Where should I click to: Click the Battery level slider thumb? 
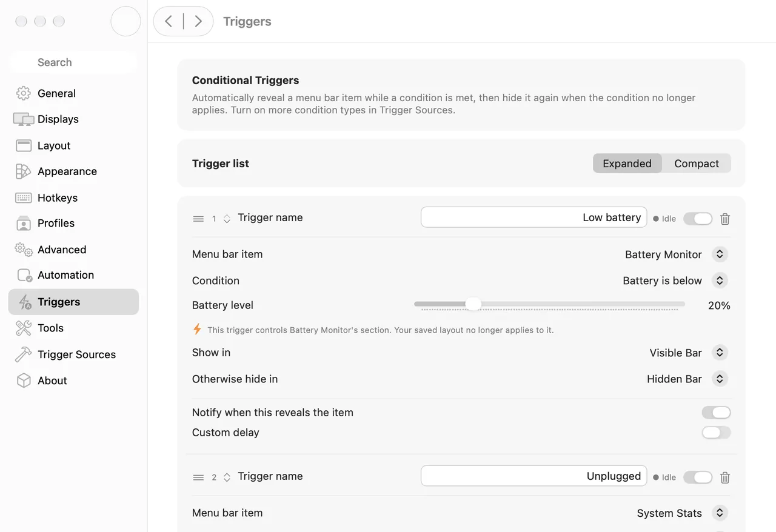pos(473,304)
